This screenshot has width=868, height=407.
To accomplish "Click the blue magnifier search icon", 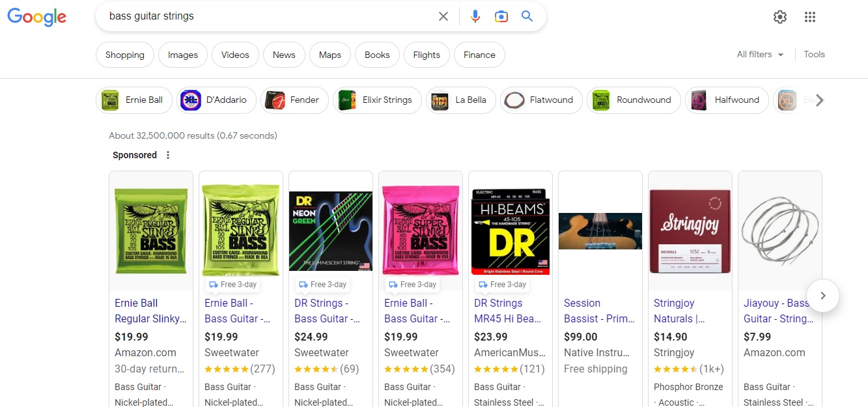I will click(x=527, y=16).
